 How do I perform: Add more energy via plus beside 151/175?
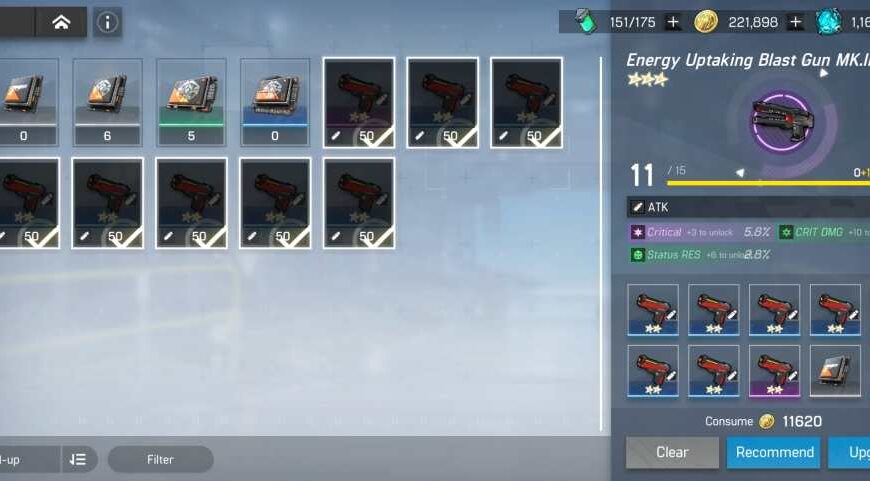click(x=673, y=22)
